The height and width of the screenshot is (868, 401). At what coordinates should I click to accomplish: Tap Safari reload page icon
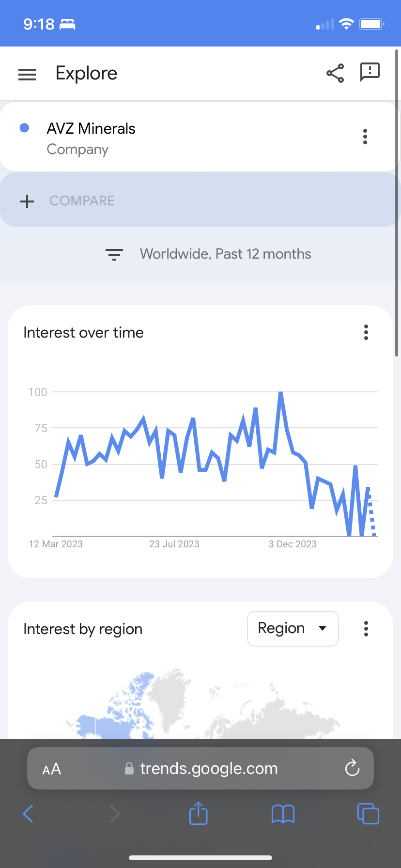click(352, 768)
